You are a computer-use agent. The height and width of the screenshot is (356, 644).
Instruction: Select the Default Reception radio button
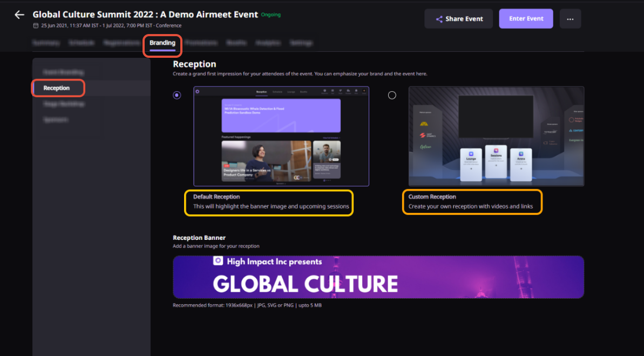(177, 95)
